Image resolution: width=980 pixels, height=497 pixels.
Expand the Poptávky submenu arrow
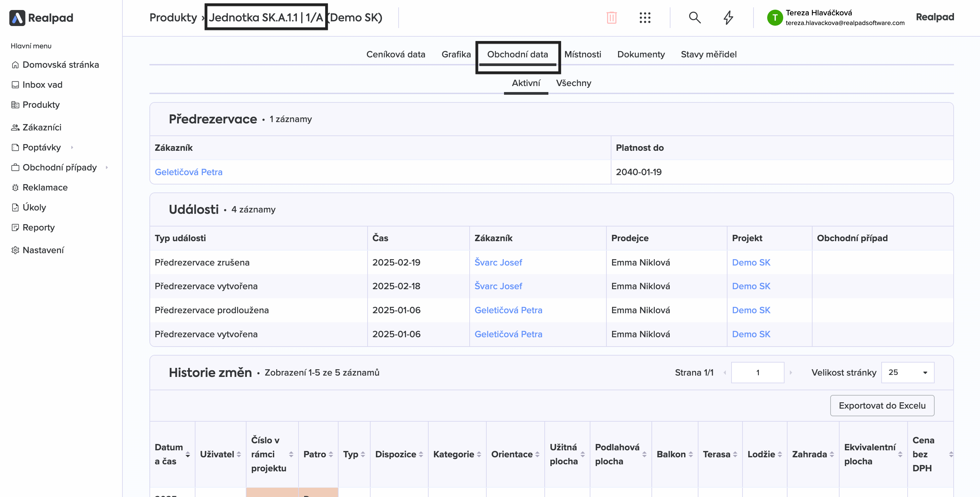72,148
